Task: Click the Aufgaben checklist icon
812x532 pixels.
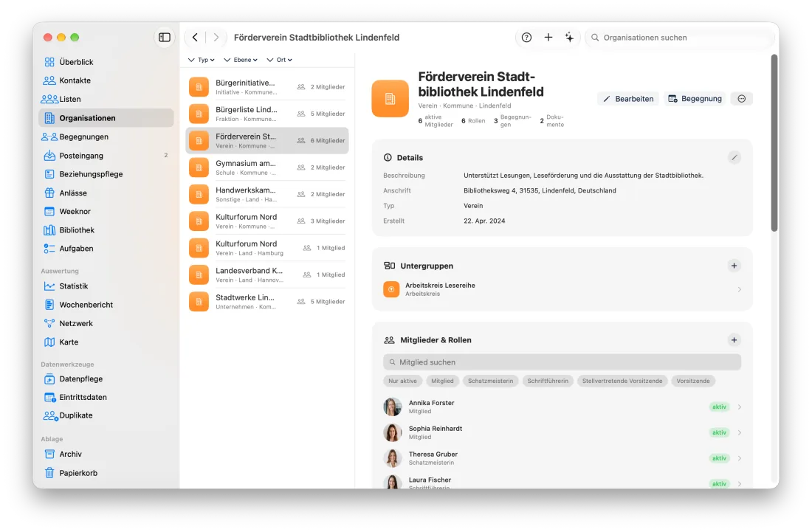Action: tap(49, 249)
